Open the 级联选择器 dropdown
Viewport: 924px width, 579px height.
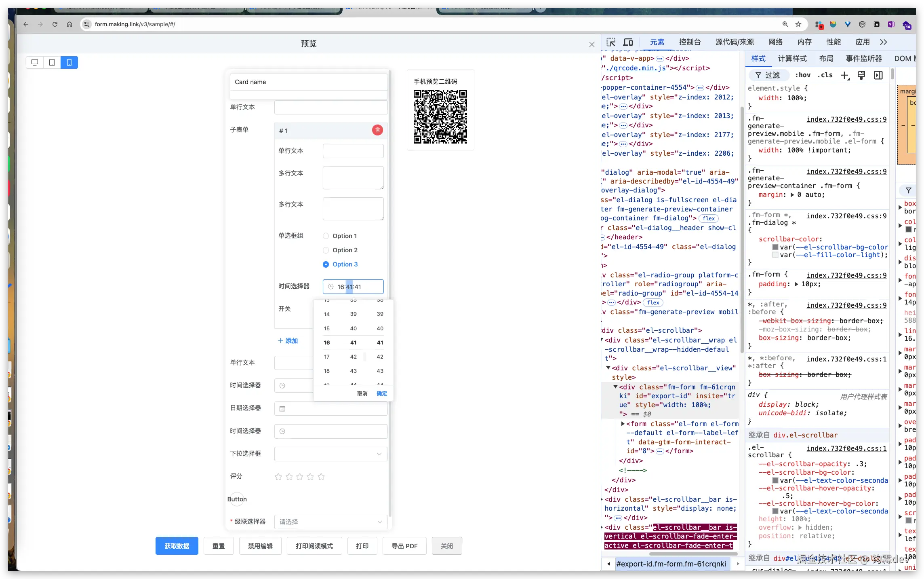click(330, 522)
